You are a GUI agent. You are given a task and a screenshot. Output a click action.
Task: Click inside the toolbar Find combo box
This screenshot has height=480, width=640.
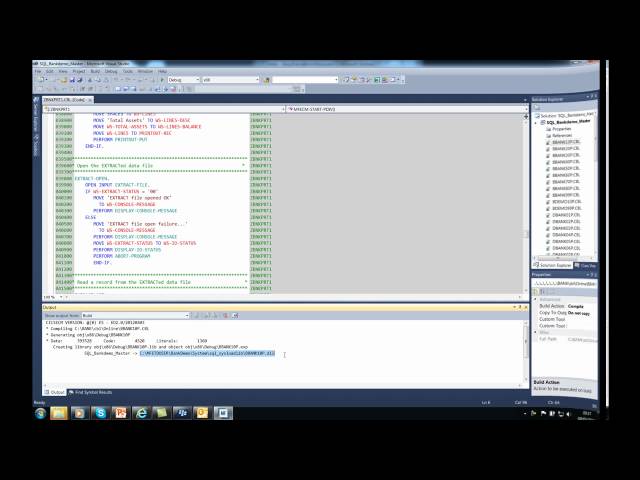pos(305,80)
